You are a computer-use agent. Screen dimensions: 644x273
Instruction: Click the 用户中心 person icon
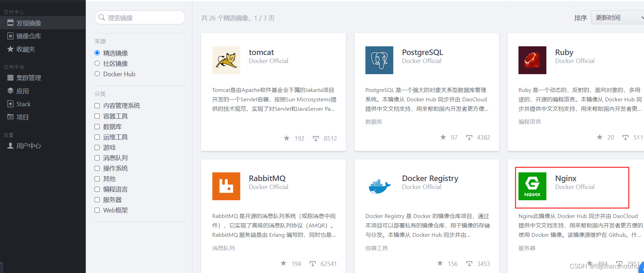(10, 146)
